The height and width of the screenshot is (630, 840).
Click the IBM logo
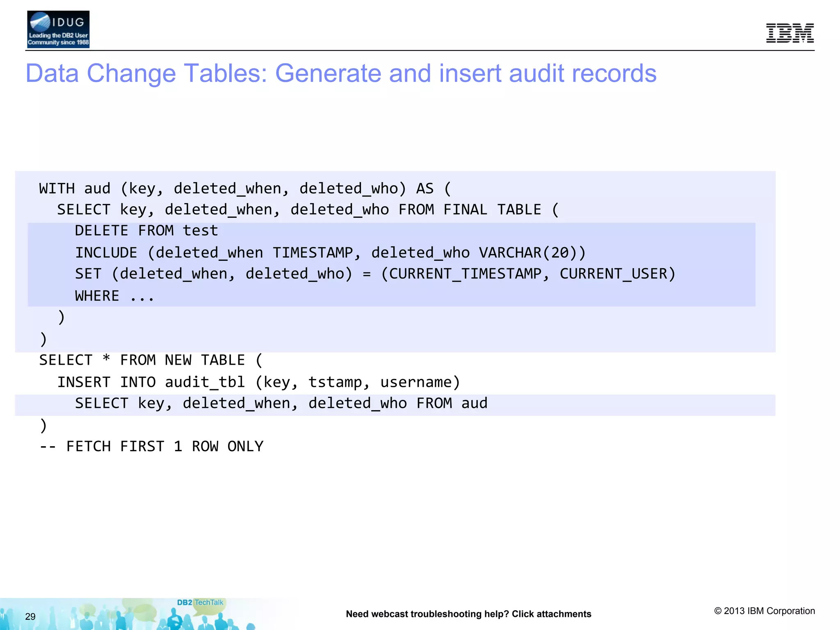click(x=790, y=33)
